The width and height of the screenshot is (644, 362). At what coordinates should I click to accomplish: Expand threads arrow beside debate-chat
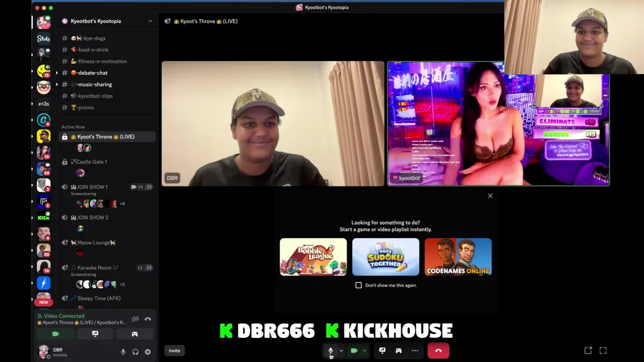click(56, 73)
